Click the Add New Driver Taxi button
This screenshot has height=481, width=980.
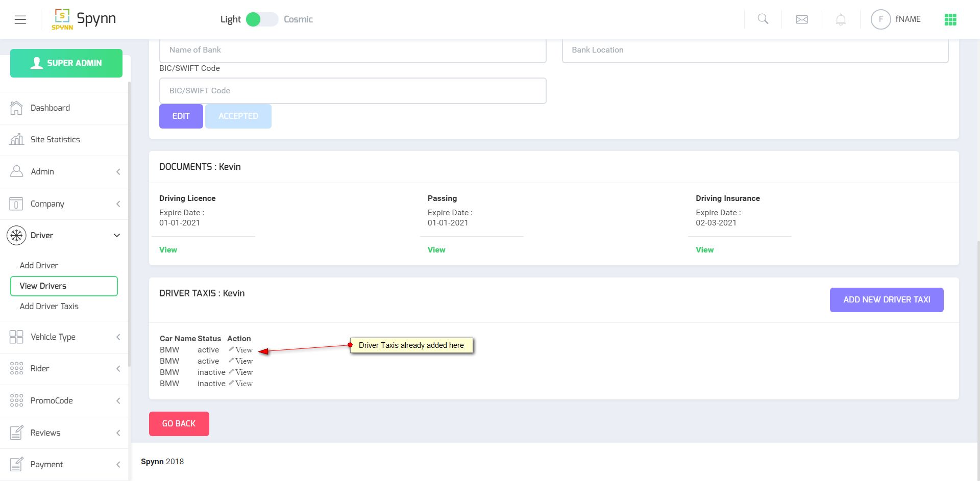(x=887, y=299)
